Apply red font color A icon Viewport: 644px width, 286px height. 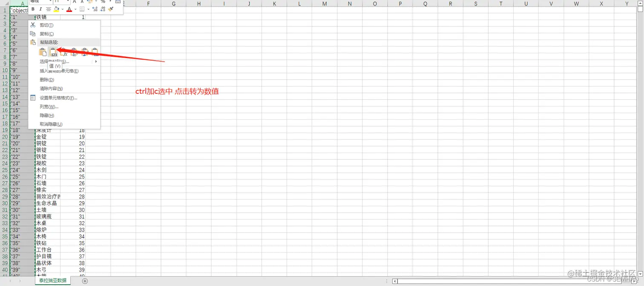69,9
